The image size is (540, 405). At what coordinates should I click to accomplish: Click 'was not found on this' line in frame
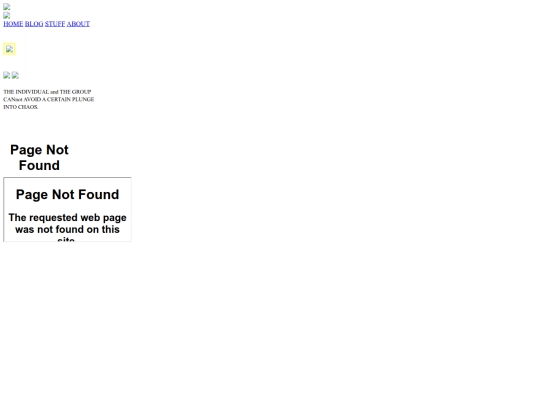[68, 229]
